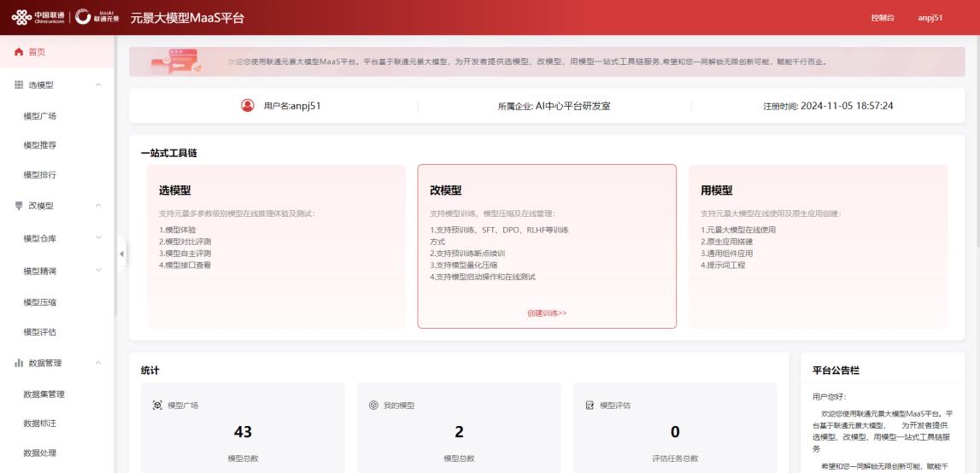Go to 首页 in the sidebar
Image resolution: width=980 pixels, height=473 pixels.
point(57,52)
